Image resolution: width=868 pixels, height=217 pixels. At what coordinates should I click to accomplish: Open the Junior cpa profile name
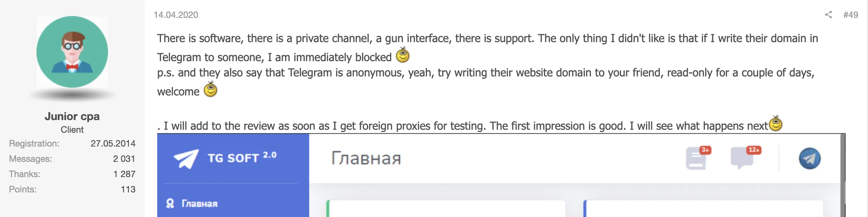tap(72, 116)
